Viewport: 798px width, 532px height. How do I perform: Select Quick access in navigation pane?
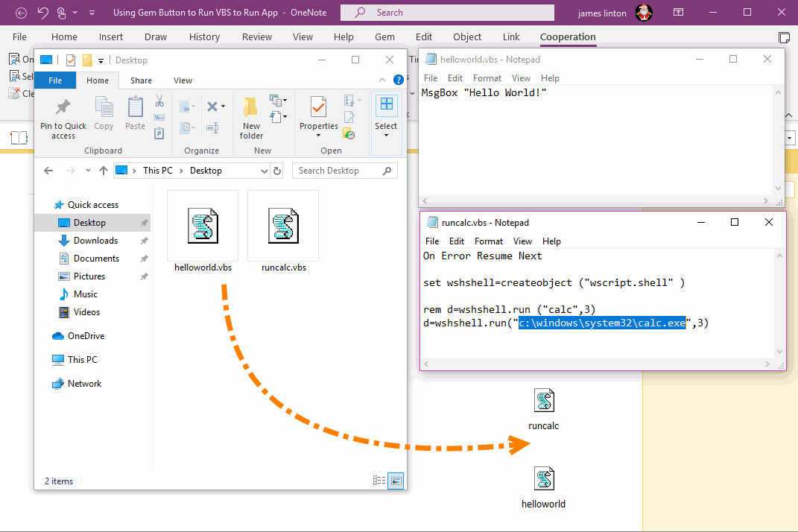tap(92, 205)
